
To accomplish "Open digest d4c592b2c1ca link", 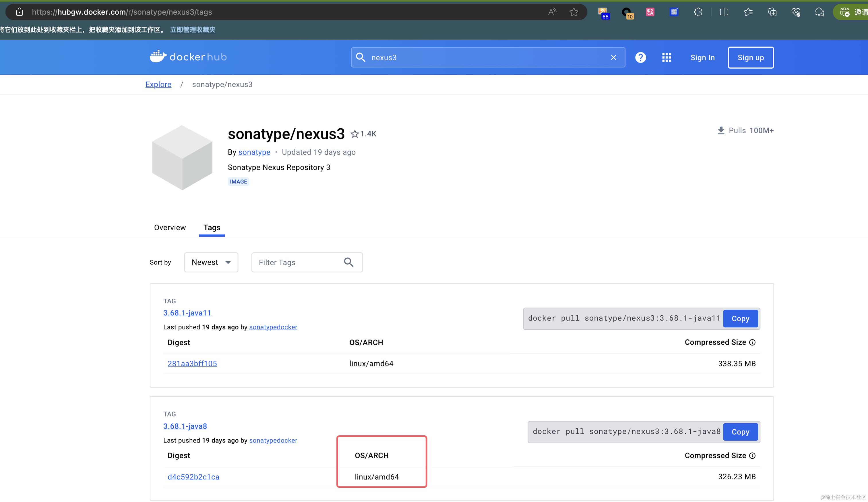I will (193, 477).
